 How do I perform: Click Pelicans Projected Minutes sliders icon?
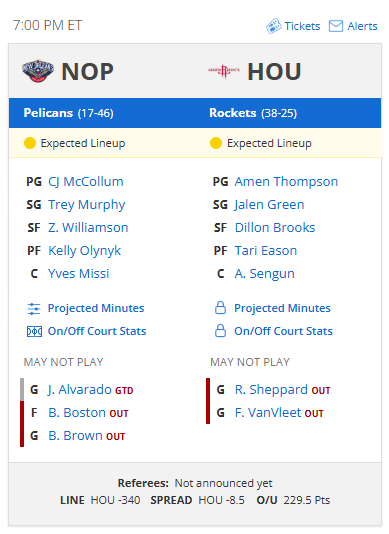(x=34, y=309)
